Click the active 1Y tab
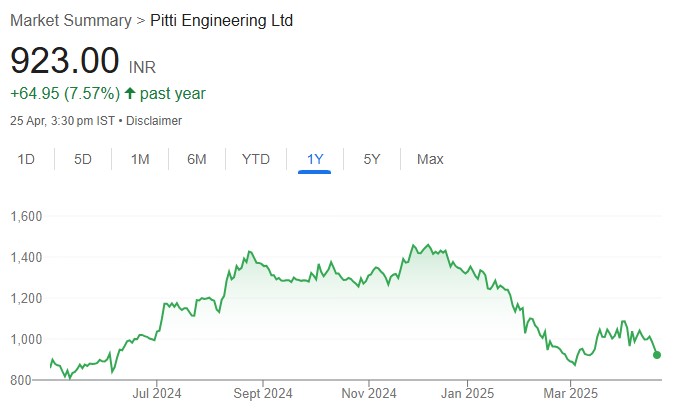 pyautogui.click(x=314, y=159)
